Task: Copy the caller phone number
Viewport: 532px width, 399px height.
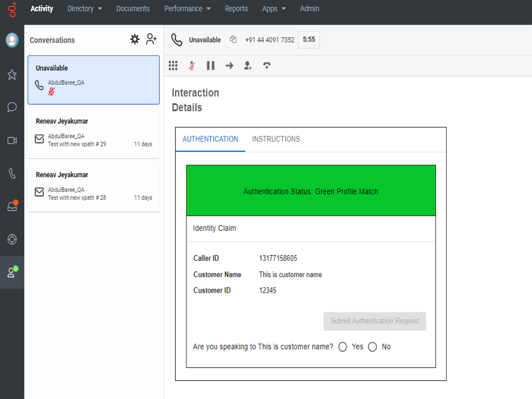Action: click(233, 40)
